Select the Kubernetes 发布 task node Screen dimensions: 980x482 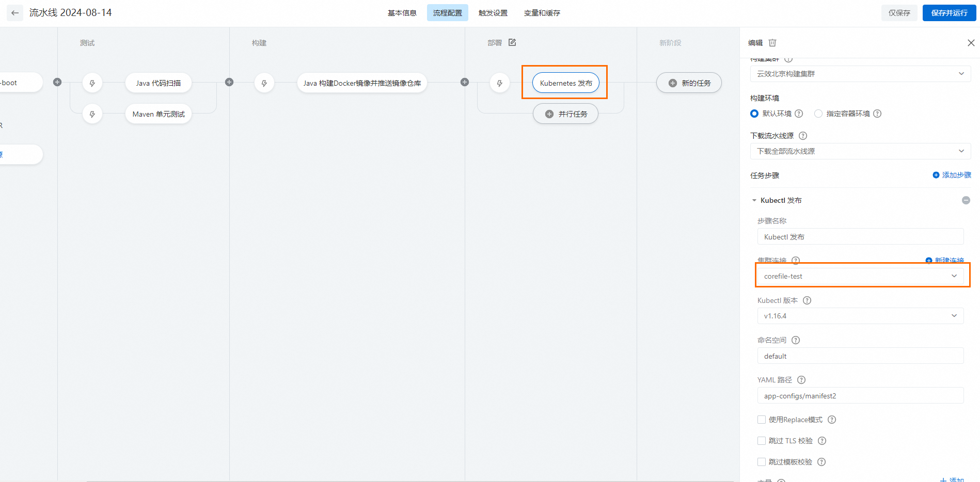566,83
